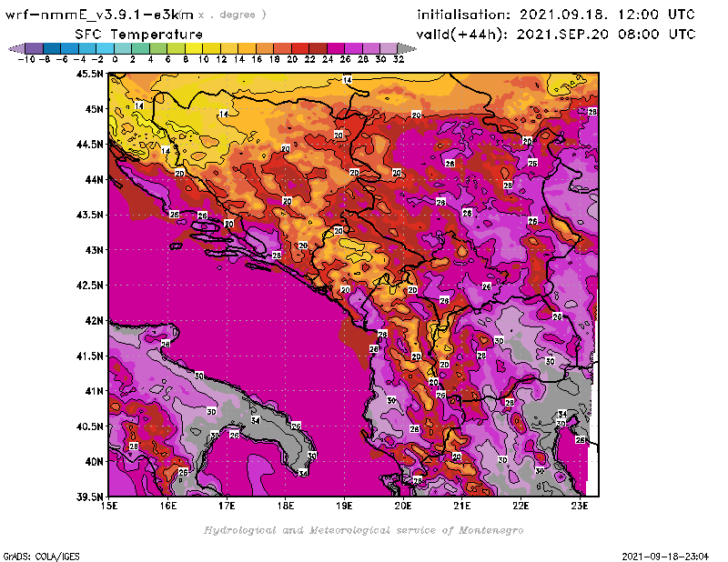Pick the dark red swatch between 22 and 24
Screen dimensions: 728x562
[318, 48]
